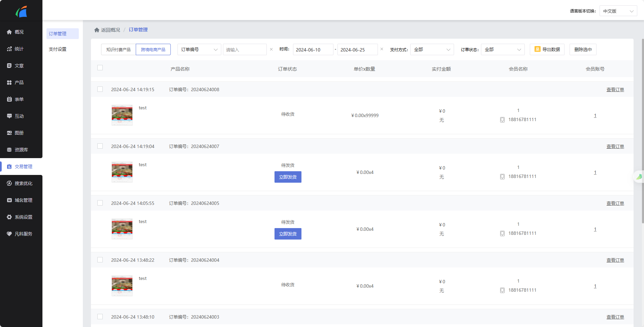Select 交易管理 in the sidebar
Viewport: 644px width, 327px height.
pos(21,167)
